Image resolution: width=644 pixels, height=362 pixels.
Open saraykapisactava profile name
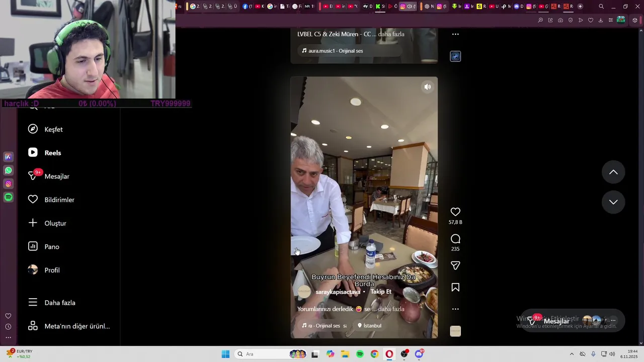pos(338,292)
